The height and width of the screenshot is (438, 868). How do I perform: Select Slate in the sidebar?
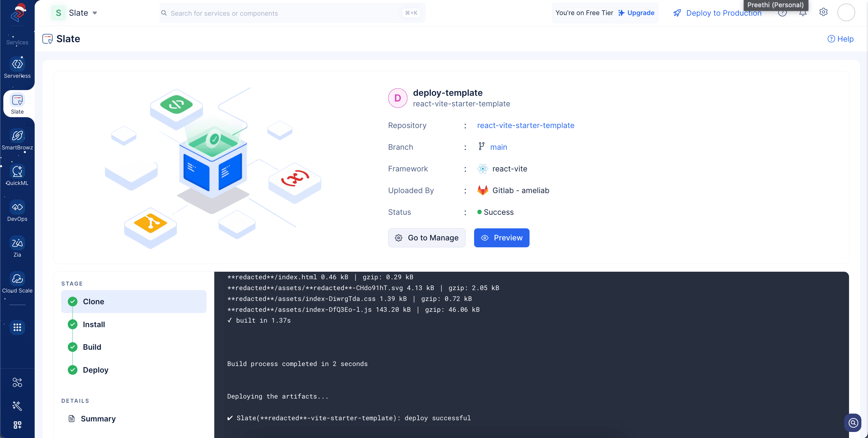17,104
